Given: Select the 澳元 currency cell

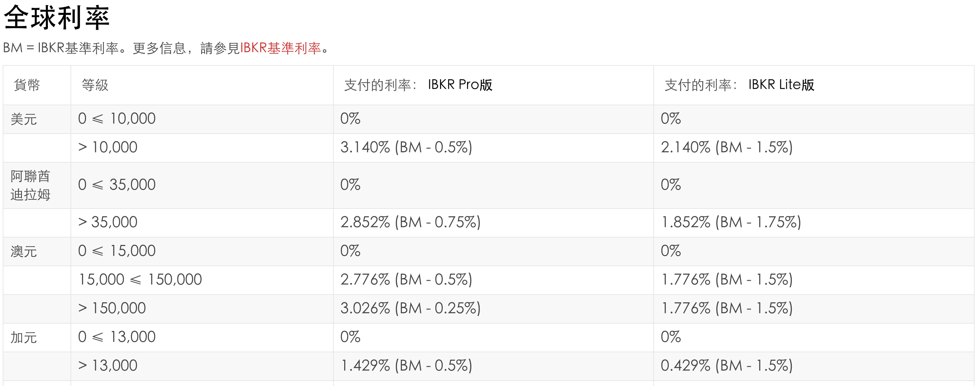Looking at the screenshot, I should click(x=24, y=251).
